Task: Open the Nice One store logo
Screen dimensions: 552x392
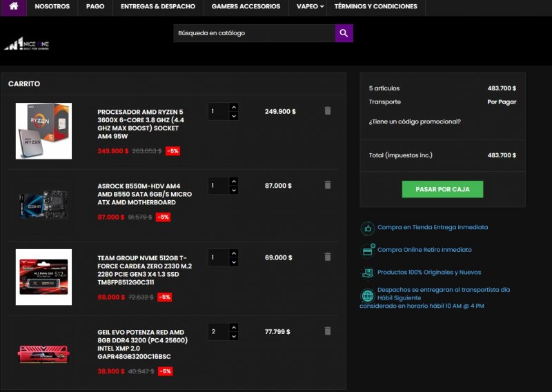Action: click(27, 44)
